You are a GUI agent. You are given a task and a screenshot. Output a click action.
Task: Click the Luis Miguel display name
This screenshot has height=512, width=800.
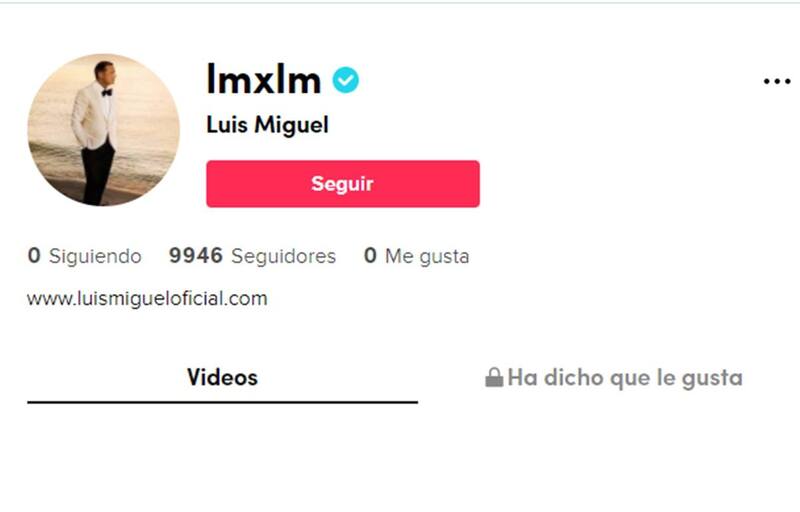coord(267,125)
